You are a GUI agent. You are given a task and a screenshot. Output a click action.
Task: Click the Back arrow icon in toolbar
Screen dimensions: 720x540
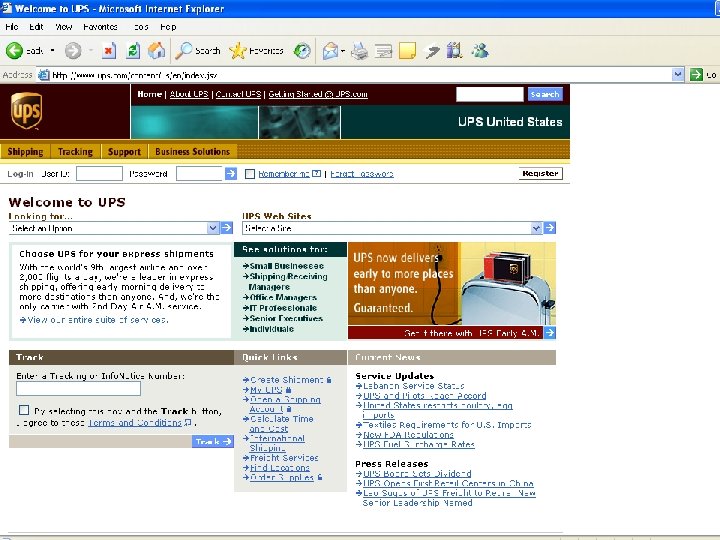14,51
